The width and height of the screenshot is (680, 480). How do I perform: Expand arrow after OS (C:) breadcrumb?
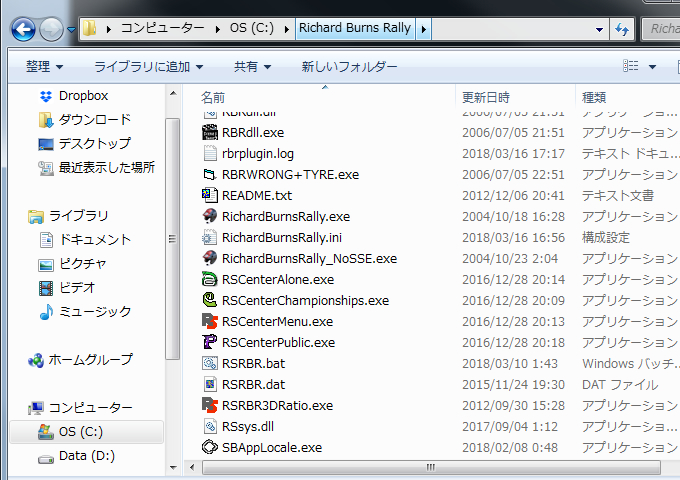point(287,29)
